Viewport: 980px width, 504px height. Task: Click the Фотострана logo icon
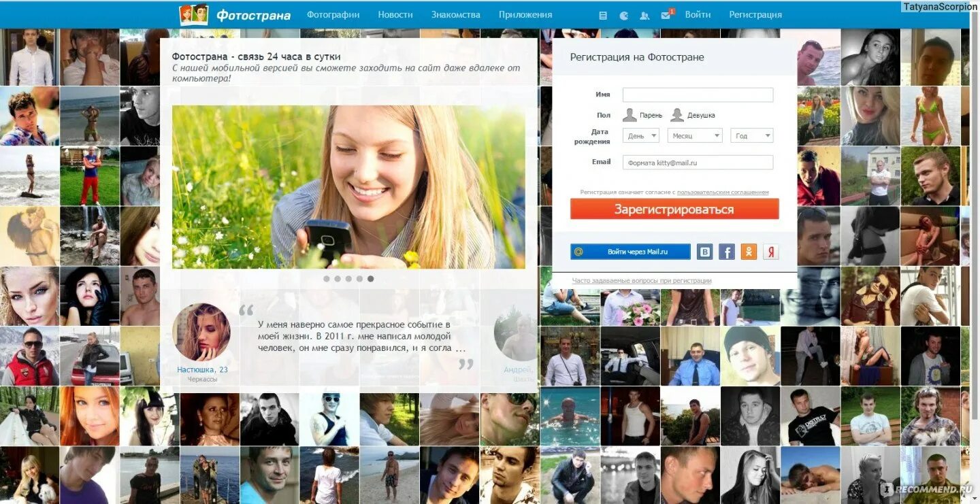[x=193, y=14]
